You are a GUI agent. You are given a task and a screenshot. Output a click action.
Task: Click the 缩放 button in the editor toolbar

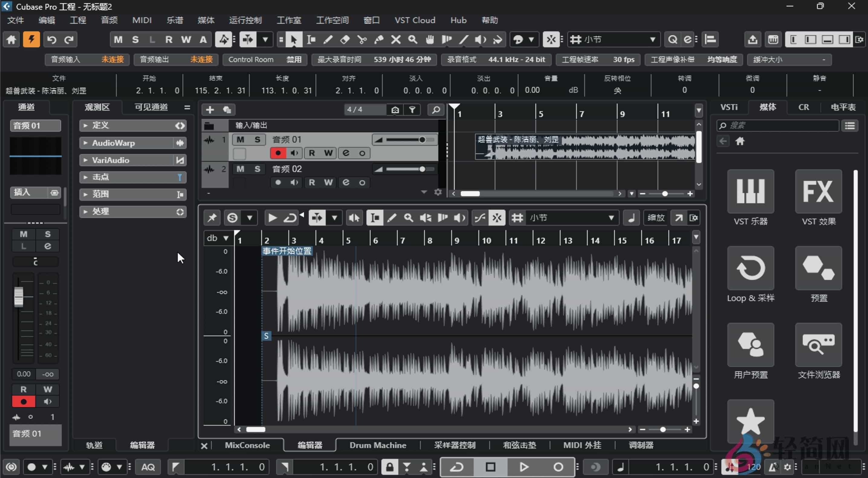click(x=656, y=218)
